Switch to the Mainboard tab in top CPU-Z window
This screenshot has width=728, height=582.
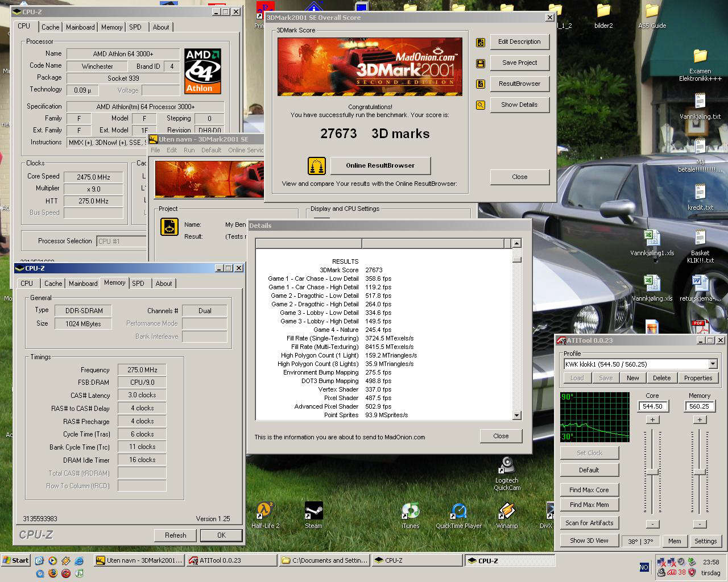80,27
